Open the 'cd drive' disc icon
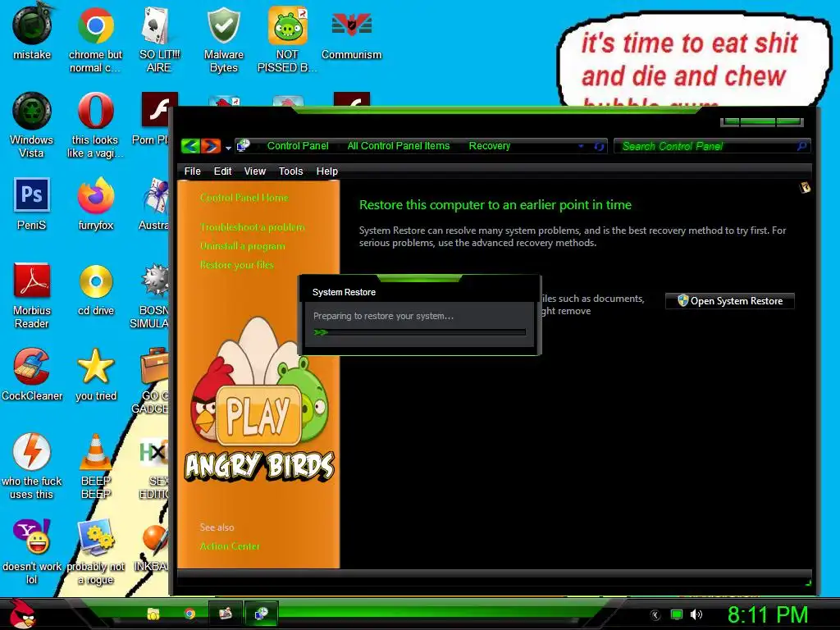Viewport: 840px width, 630px height. tap(95, 290)
